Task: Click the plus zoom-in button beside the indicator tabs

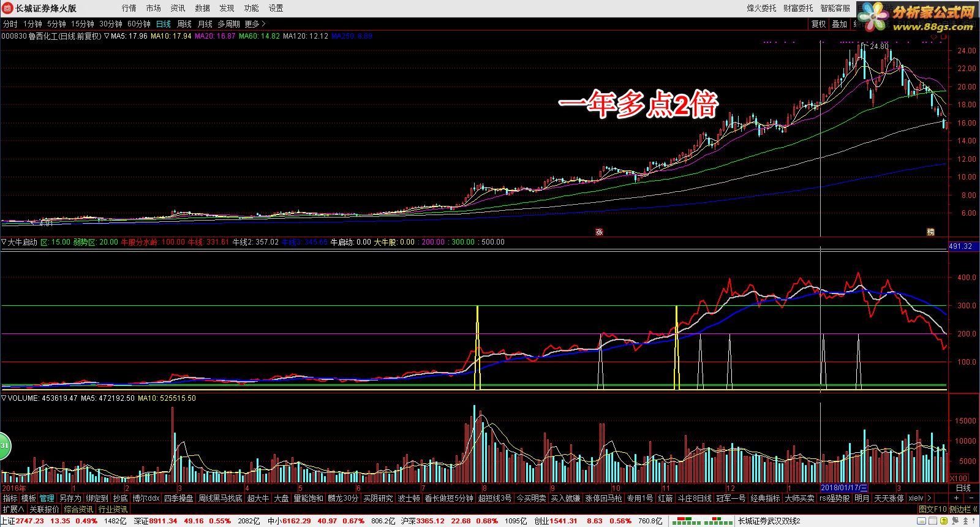Action: [956, 498]
